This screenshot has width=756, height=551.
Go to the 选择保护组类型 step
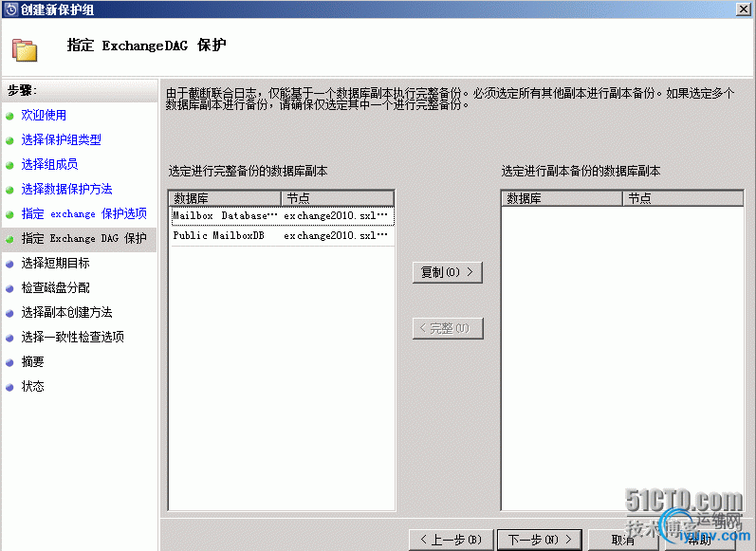[x=62, y=139]
